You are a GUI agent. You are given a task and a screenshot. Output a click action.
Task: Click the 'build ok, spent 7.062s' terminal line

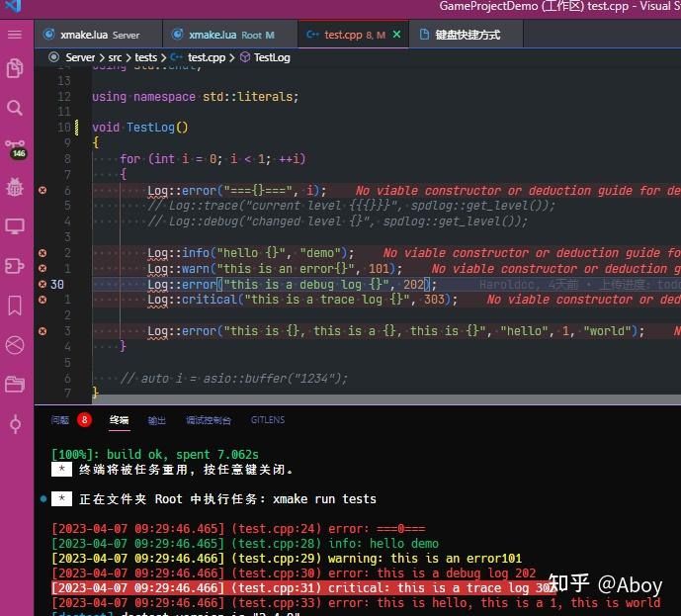pos(155,455)
